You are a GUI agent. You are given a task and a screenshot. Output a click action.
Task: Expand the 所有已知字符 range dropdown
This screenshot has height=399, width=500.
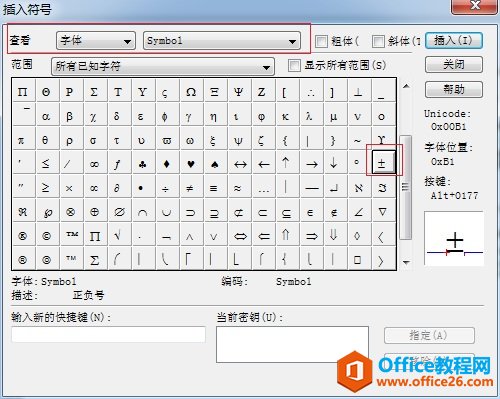(163, 66)
